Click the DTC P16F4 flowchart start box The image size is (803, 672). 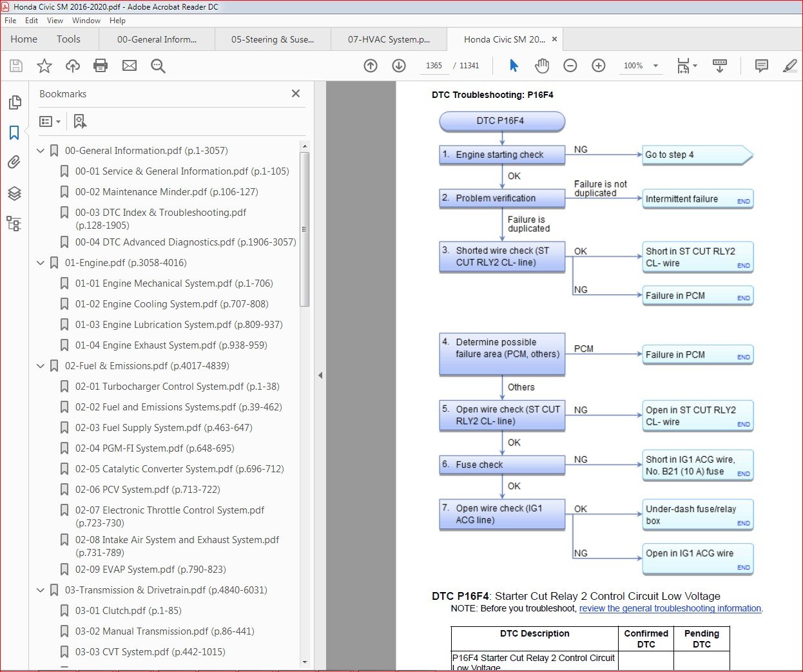[502, 121]
